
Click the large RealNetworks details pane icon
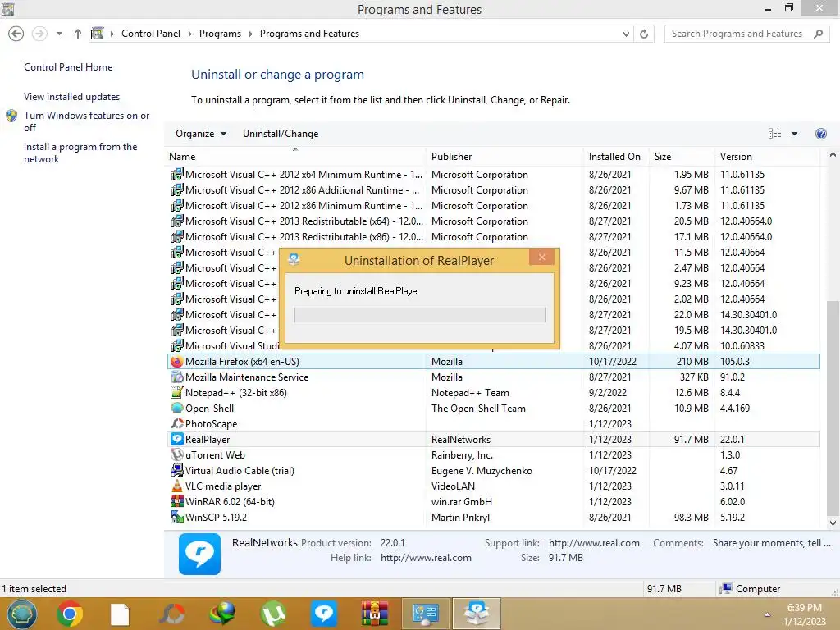coord(199,554)
